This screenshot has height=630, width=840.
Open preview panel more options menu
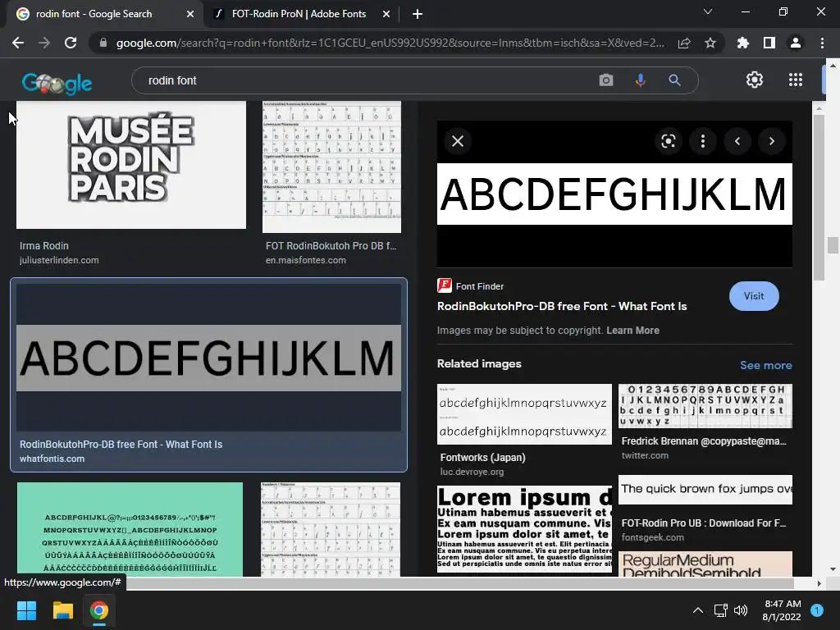[703, 141]
